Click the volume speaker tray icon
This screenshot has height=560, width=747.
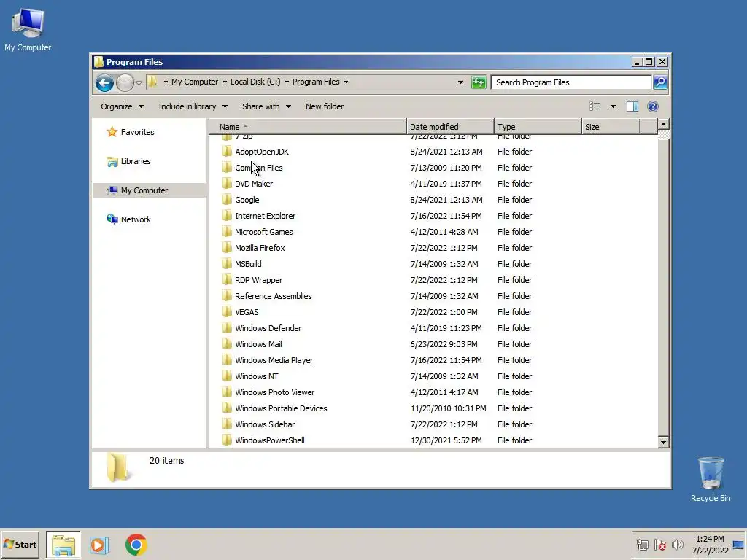(x=677, y=545)
